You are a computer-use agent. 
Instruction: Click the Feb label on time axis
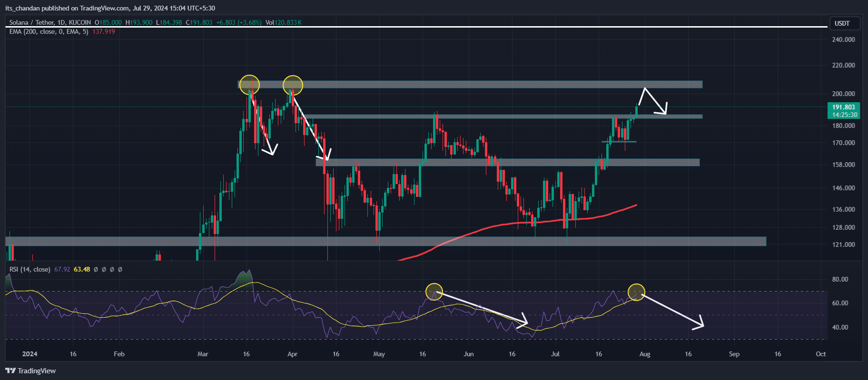point(119,354)
